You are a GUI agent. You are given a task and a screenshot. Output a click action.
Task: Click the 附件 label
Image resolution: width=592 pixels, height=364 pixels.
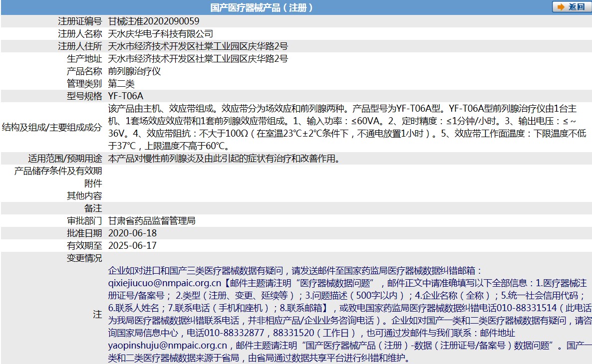pos(93,183)
